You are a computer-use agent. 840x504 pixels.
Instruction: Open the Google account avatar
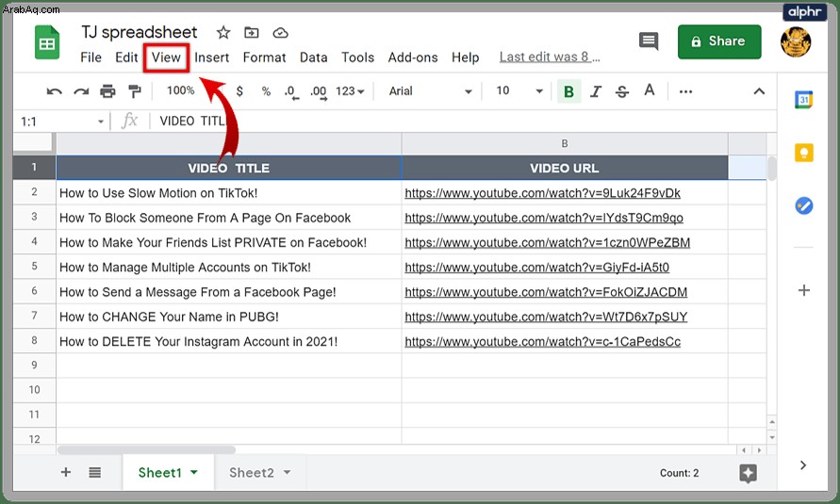pos(796,41)
